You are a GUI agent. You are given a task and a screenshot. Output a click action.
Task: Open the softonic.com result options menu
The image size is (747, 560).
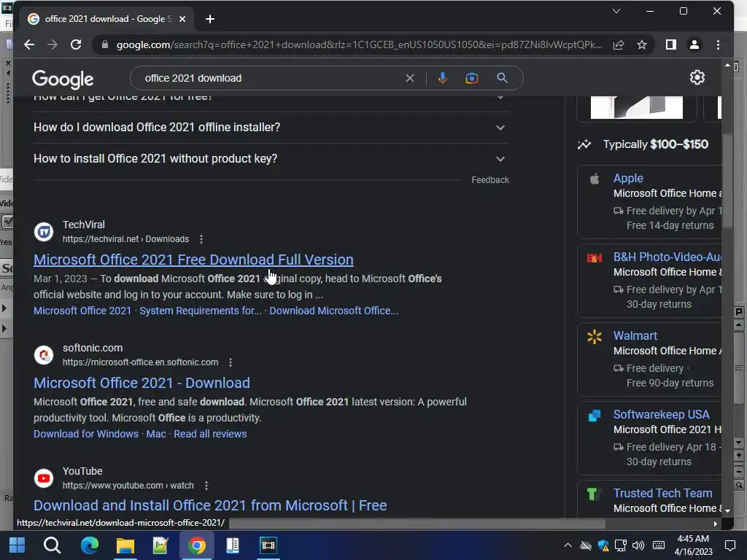[x=231, y=362]
